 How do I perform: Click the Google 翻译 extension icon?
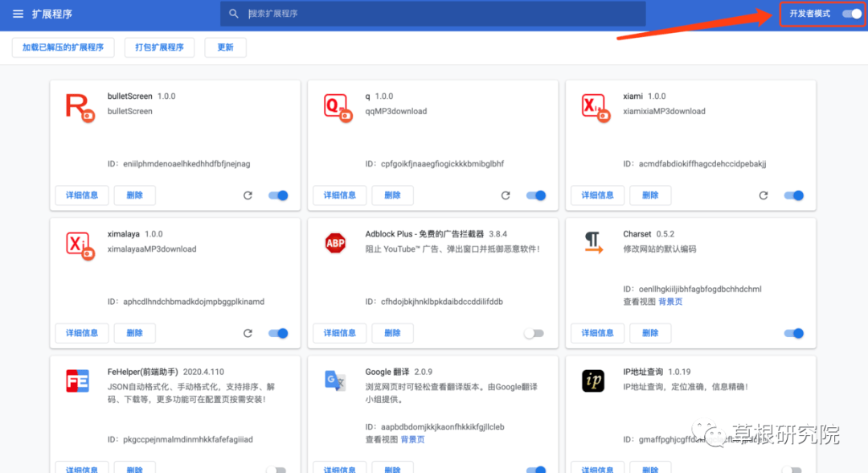(335, 381)
